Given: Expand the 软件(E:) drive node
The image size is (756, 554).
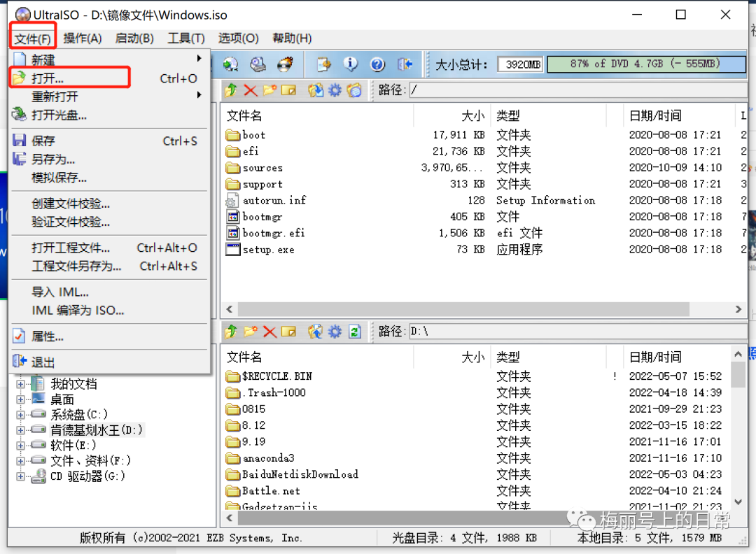Looking at the screenshot, I should click(20, 446).
